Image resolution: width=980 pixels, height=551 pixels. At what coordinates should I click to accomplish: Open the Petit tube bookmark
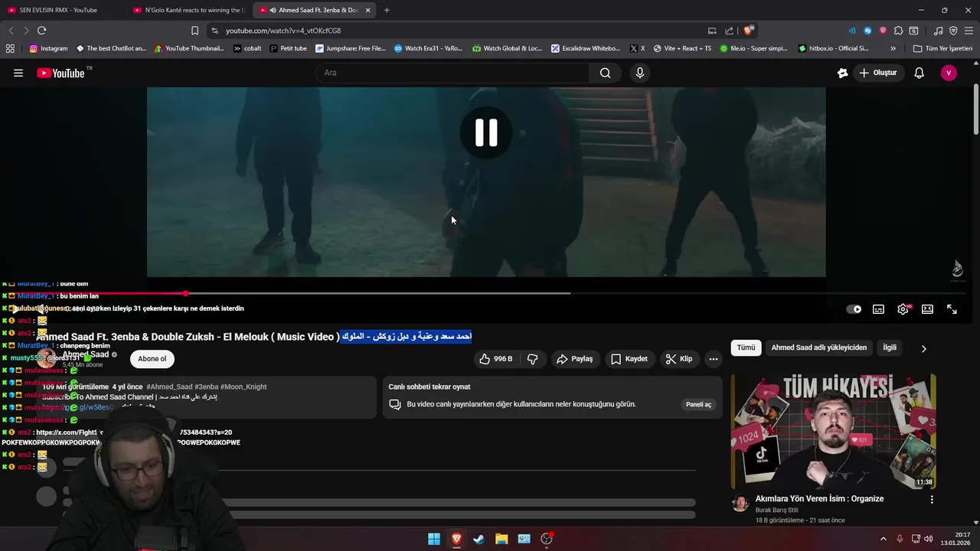click(288, 48)
